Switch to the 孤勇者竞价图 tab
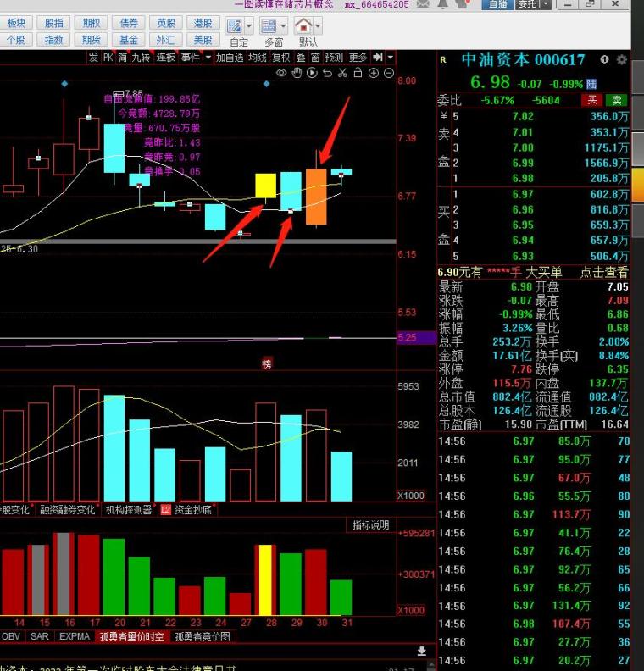 pos(203,636)
